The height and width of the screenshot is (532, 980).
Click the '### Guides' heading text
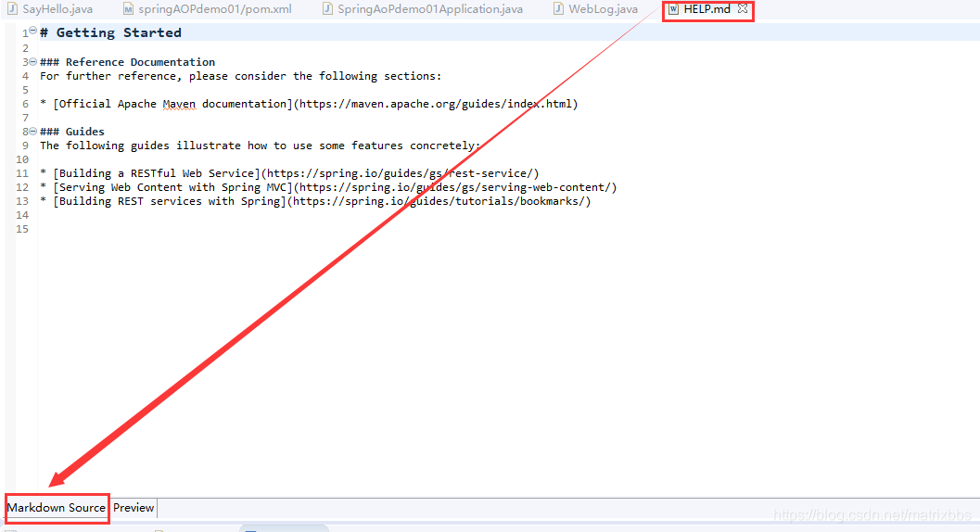tap(72, 132)
